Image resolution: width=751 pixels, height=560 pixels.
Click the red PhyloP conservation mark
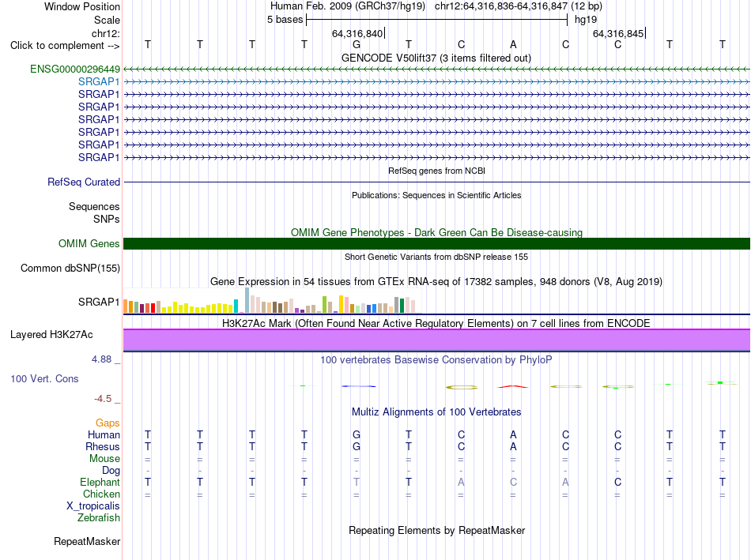click(513, 386)
